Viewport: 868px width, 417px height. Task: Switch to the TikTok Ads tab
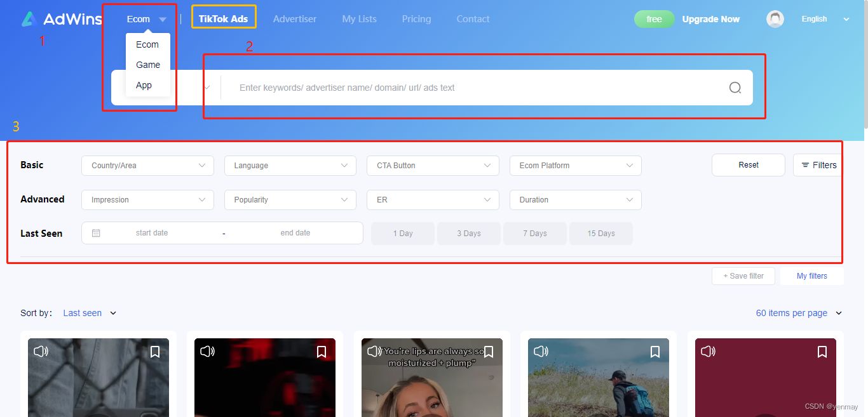(x=224, y=19)
